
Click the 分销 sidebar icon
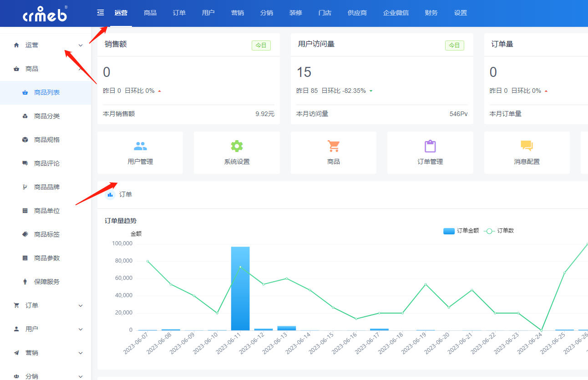coord(16,376)
